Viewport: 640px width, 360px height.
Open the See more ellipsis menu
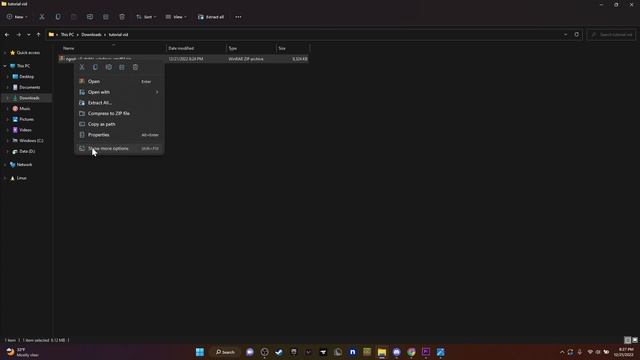[x=238, y=17]
